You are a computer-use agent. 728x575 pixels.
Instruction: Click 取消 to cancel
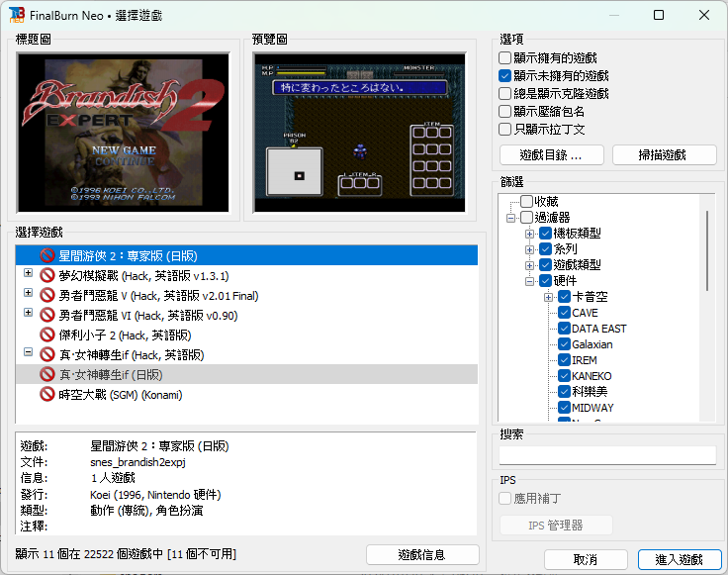pyautogui.click(x=586, y=560)
